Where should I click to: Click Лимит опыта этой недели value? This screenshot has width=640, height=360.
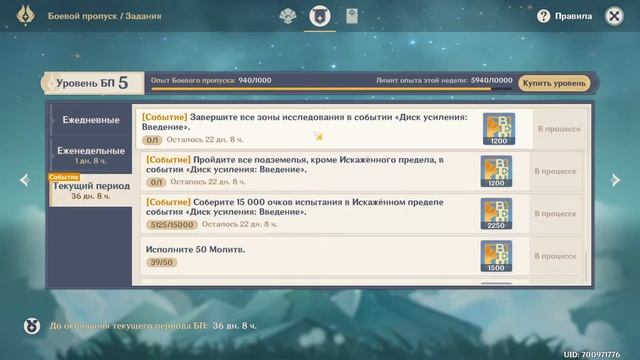491,80
